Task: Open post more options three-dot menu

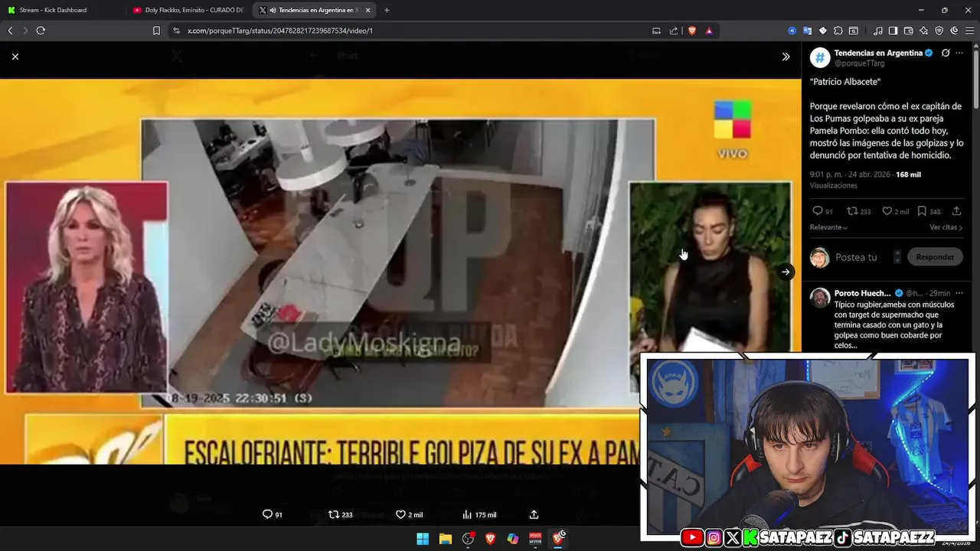Action: click(959, 53)
